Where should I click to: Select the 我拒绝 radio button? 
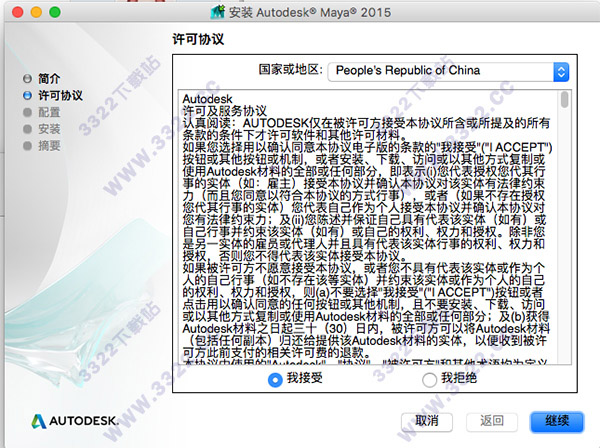point(429,380)
